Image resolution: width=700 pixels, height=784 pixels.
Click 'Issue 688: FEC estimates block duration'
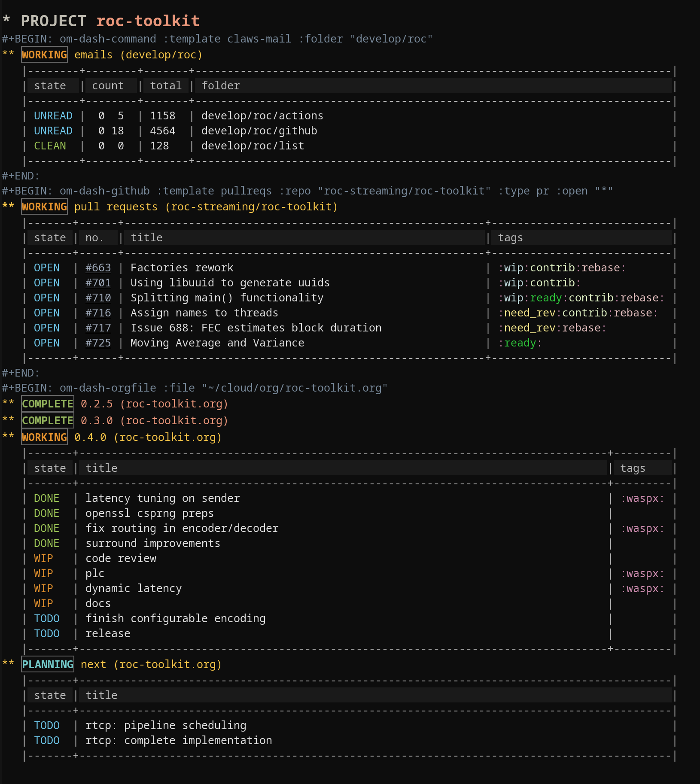(256, 328)
